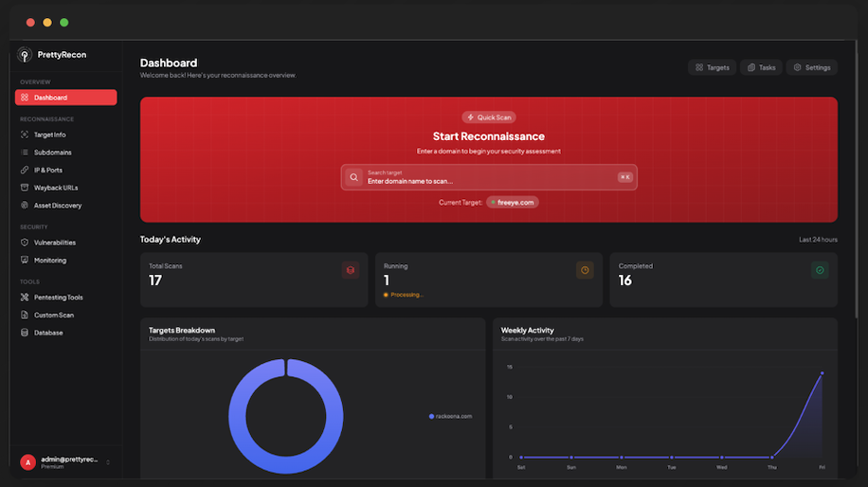Click the Subdomains list icon
This screenshot has width=868, height=487.
tap(25, 153)
